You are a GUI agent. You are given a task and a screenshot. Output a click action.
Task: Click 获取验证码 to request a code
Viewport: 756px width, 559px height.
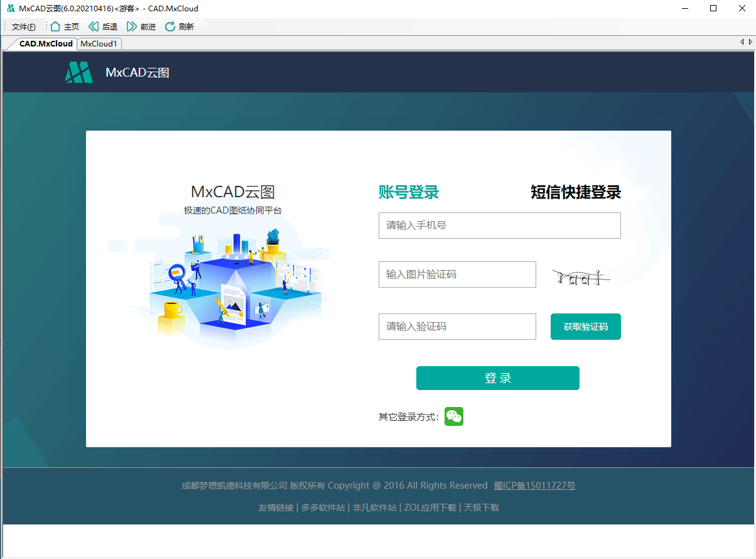[x=585, y=327]
